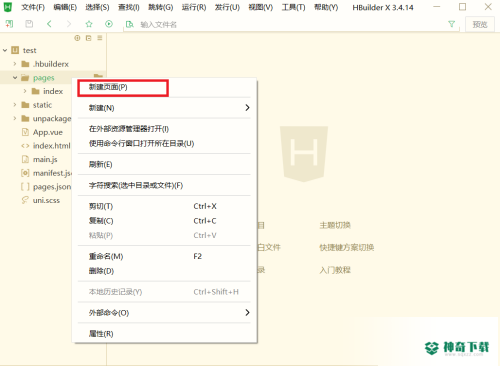This screenshot has width=500, height=366.
Task: Click the main.js file icon
Action: [x=25, y=159]
